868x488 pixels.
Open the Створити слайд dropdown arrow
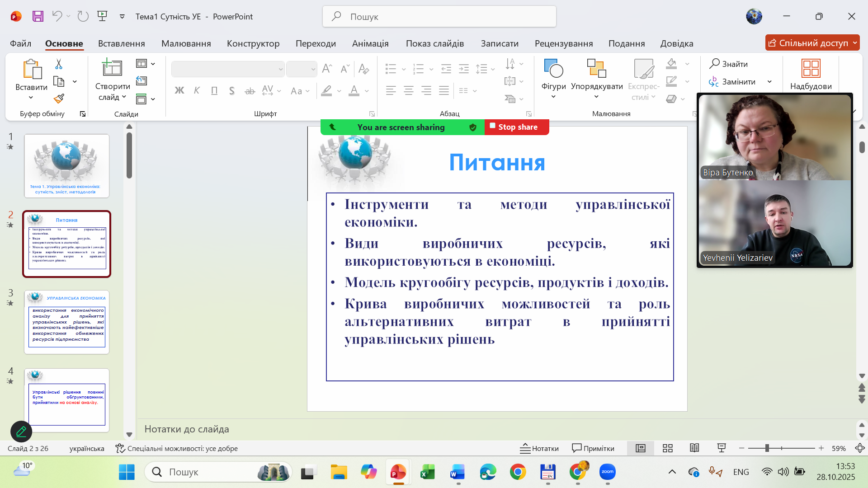[x=124, y=97]
